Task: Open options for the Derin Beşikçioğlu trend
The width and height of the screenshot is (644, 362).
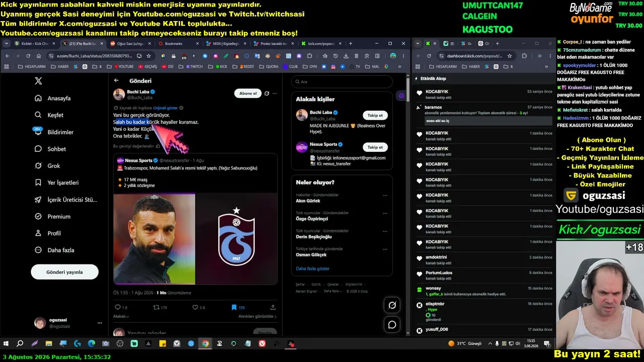Action: pyautogui.click(x=385, y=231)
